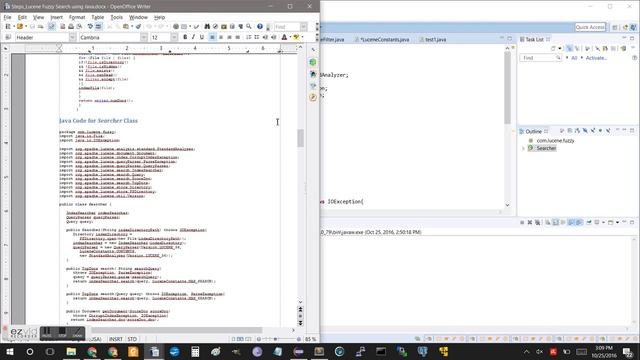The image size is (640, 360).
Task: Click the Open Perspective icon in Eclipse
Action: click(615, 27)
